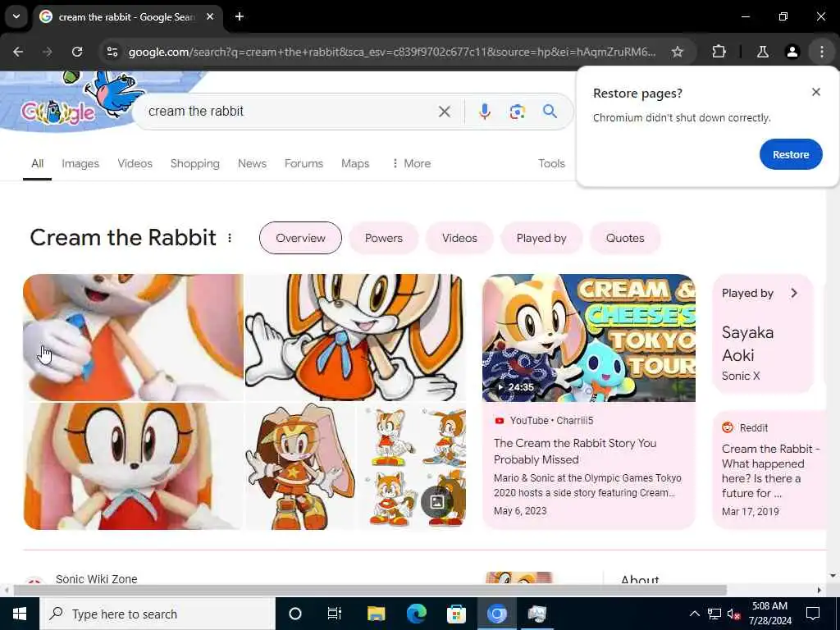This screenshot has width=840, height=630.
Task: Bookmark this page with the star icon
Action: coord(677,52)
